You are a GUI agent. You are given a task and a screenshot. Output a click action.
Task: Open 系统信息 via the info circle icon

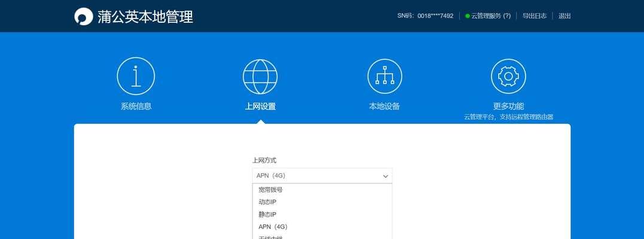coord(136,76)
